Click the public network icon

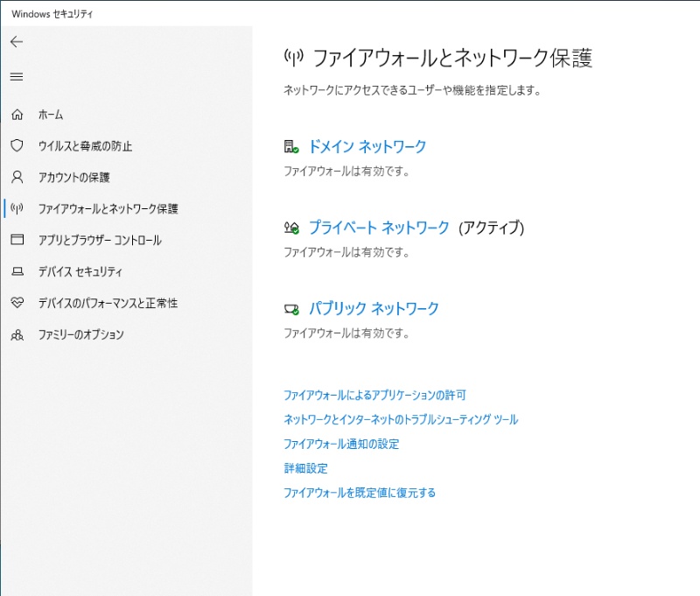291,309
